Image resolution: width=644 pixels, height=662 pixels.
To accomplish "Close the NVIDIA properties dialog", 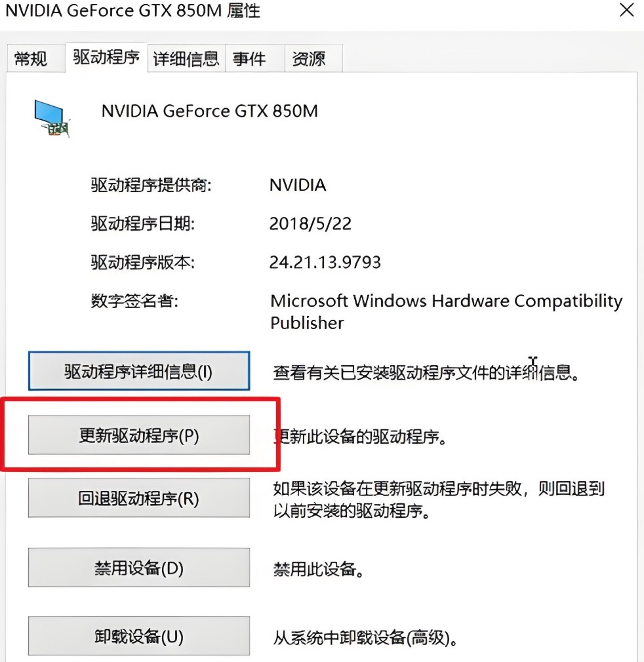I will tap(627, 11).
